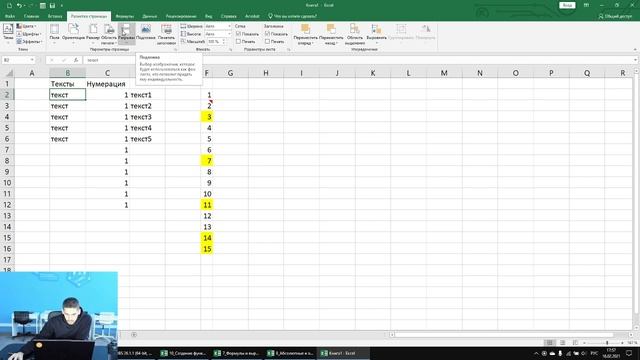
Task: Open the Breaks (Разрывы) button
Action: tap(126, 34)
